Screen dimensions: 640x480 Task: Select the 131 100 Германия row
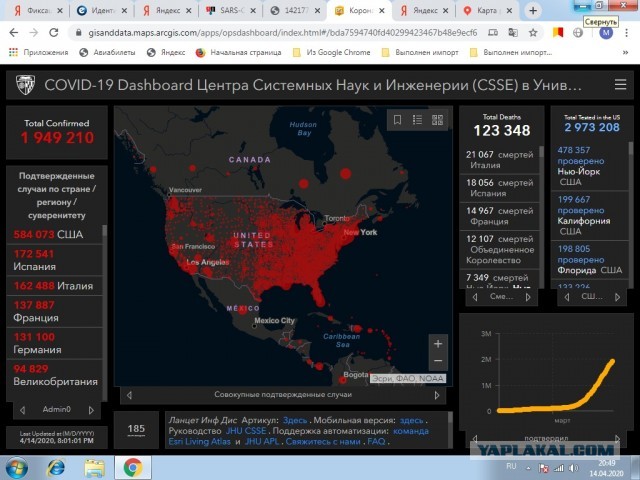[54, 343]
